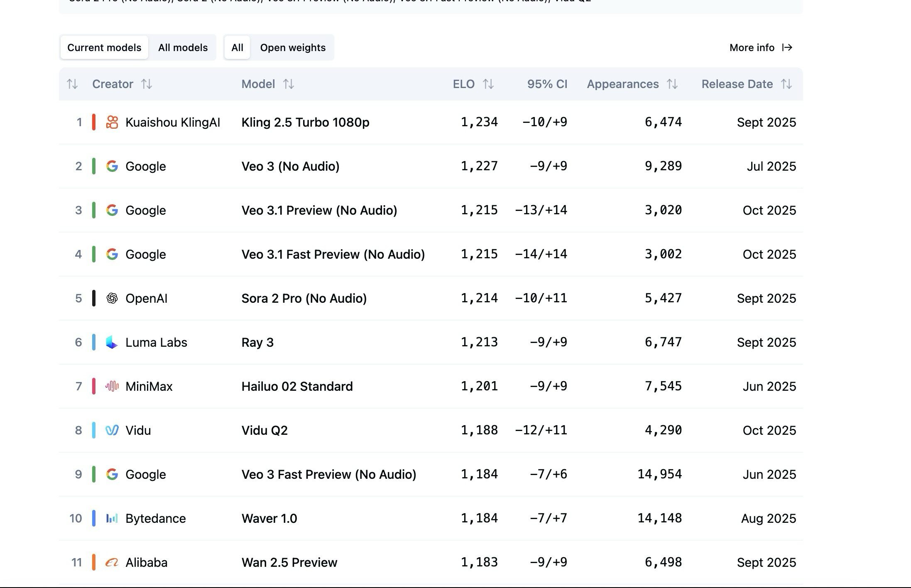Open More info panel link

pyautogui.click(x=761, y=48)
